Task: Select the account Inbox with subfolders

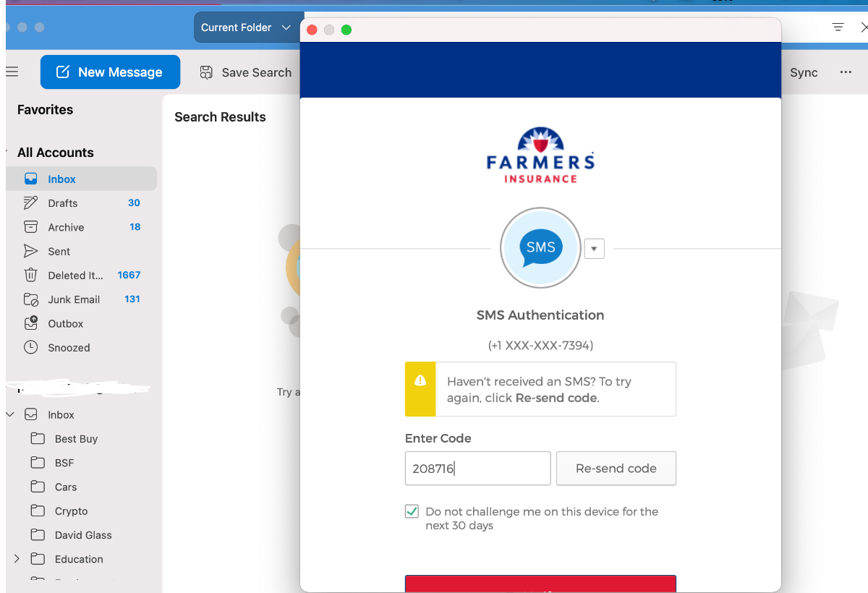Action: coord(81,414)
